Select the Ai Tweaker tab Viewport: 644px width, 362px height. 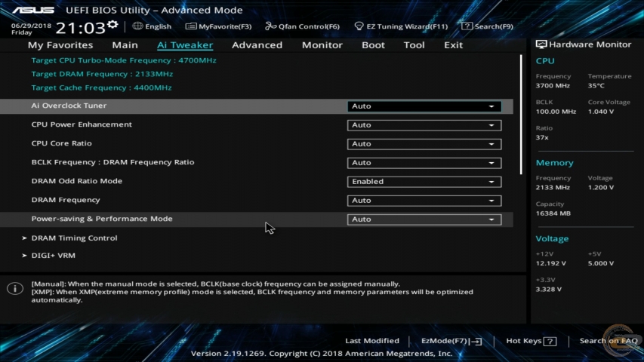[x=185, y=45]
